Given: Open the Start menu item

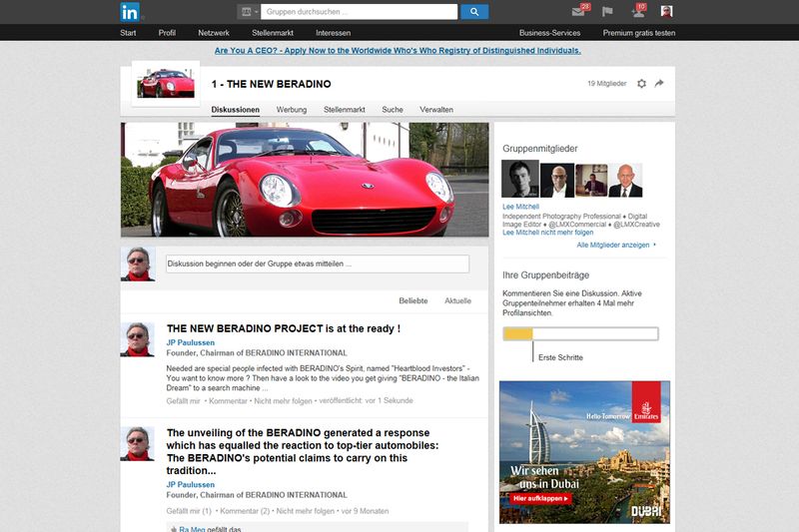Looking at the screenshot, I should click(128, 33).
